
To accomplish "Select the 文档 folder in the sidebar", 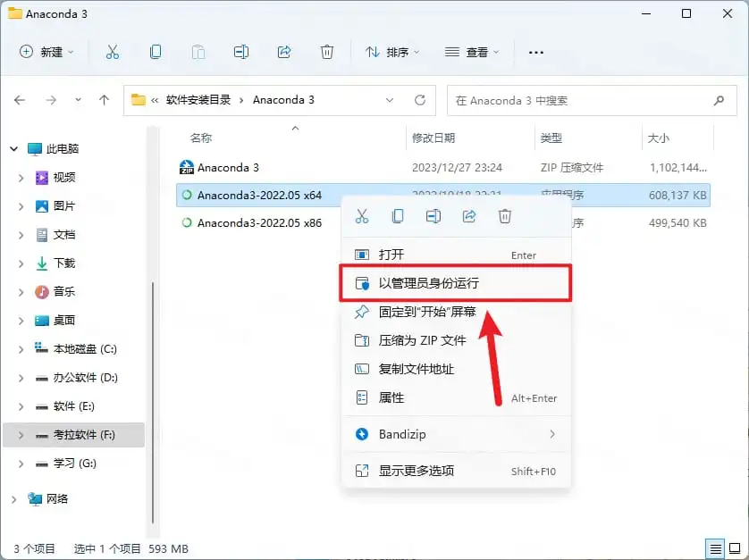I will (x=64, y=235).
